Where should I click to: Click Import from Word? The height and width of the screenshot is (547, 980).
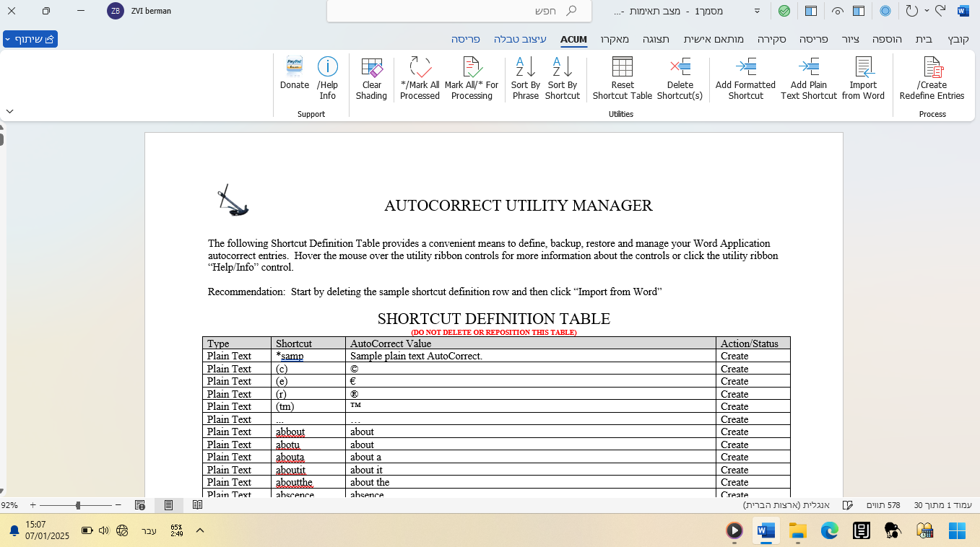[x=863, y=79]
